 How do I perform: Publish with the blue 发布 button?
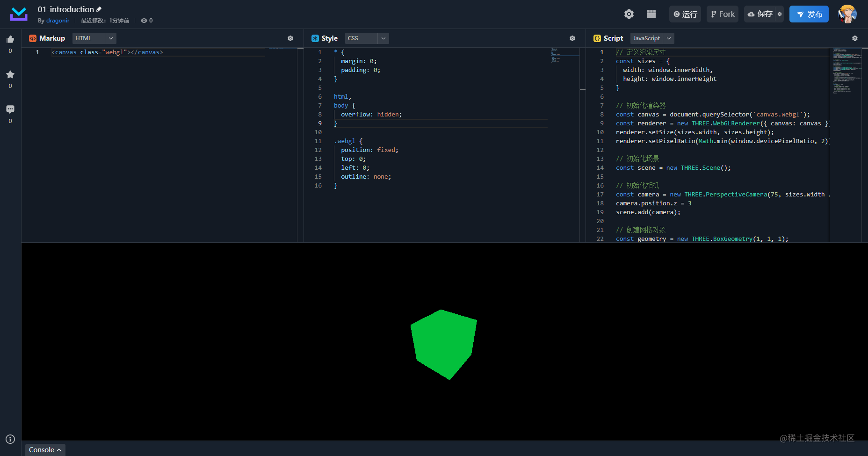tap(809, 14)
